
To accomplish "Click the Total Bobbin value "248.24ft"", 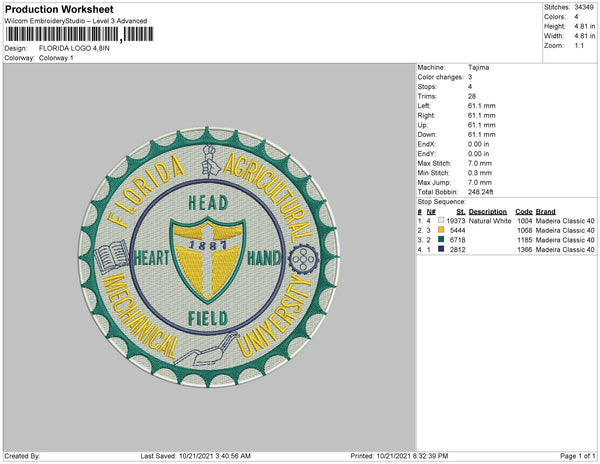I will click(481, 192).
